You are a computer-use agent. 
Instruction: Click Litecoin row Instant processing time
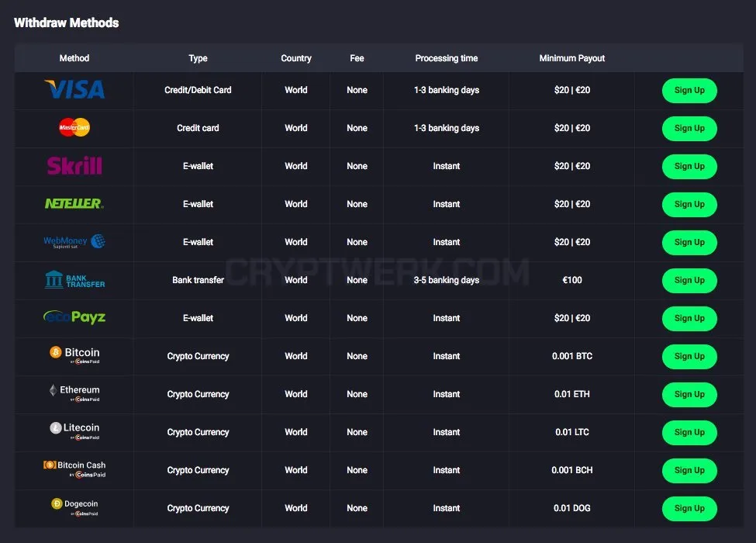pos(447,432)
